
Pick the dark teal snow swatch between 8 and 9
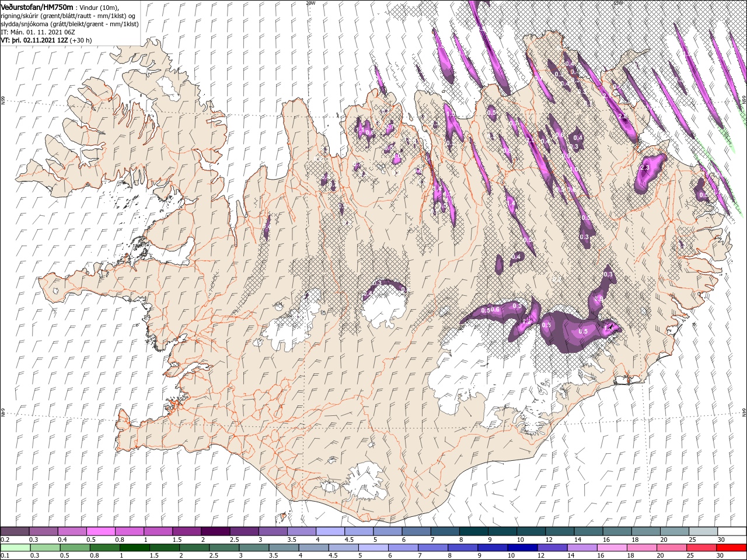point(473,531)
